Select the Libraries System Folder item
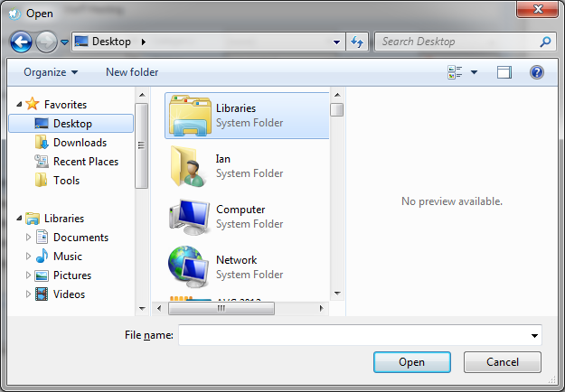This screenshot has width=565, height=392. click(247, 116)
